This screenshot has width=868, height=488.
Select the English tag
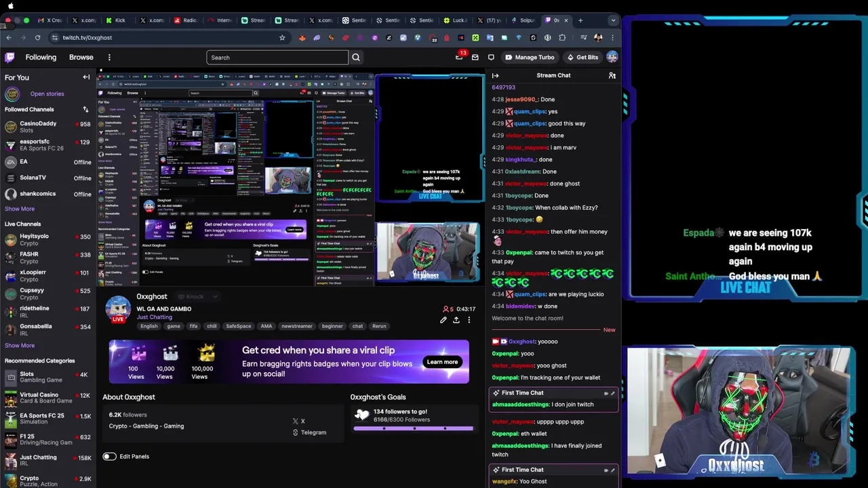pos(149,326)
